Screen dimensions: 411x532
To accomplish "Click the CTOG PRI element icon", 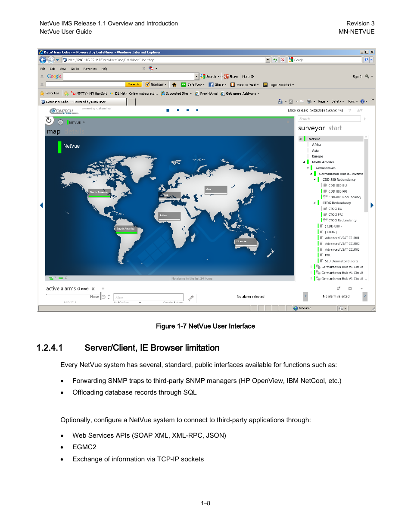I will tap(325, 214).
